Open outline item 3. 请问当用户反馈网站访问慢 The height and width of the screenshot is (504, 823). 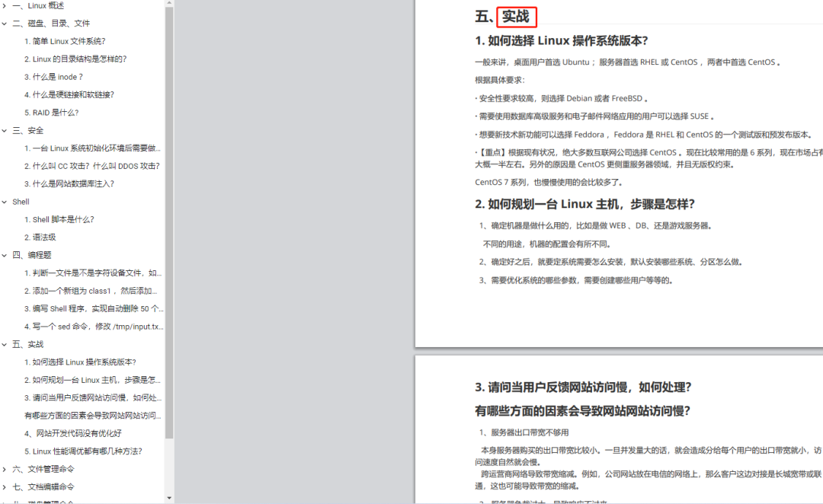pos(93,398)
